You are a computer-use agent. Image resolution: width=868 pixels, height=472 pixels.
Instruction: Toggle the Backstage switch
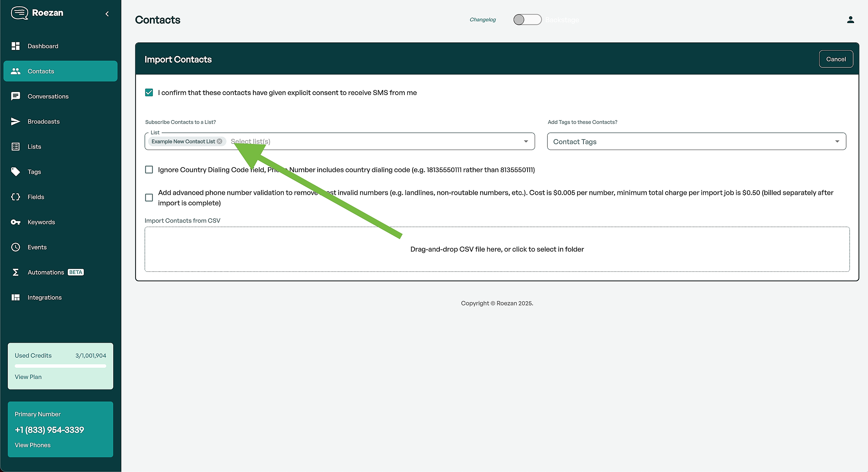tap(527, 20)
